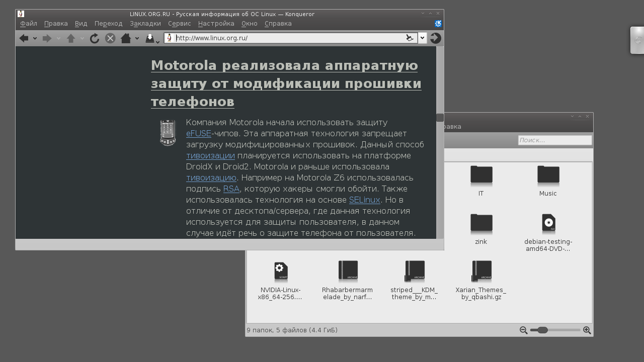This screenshot has height=362, width=644.
Task: Click the Konqueror vertical scrollbar handle
Action: [440, 118]
